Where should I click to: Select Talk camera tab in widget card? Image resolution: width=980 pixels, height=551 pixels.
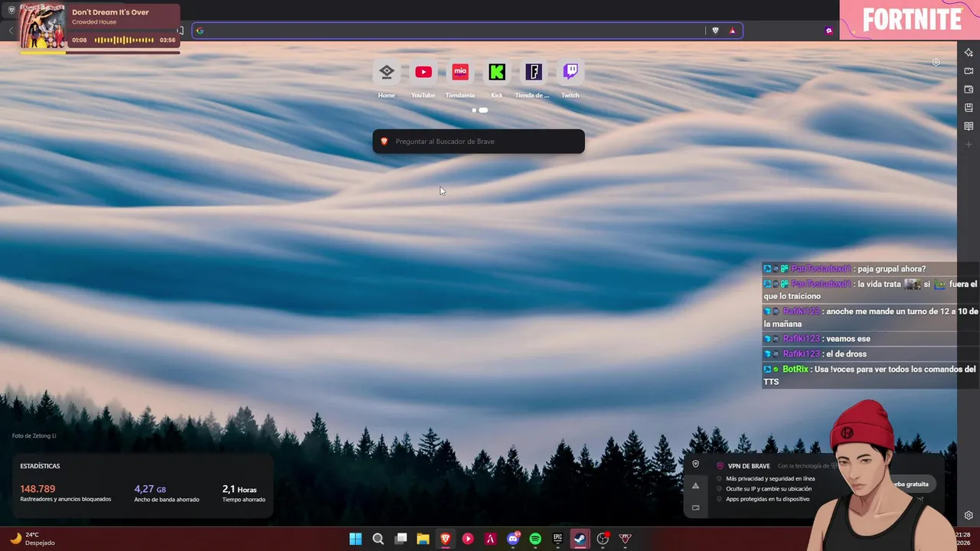[x=695, y=507]
